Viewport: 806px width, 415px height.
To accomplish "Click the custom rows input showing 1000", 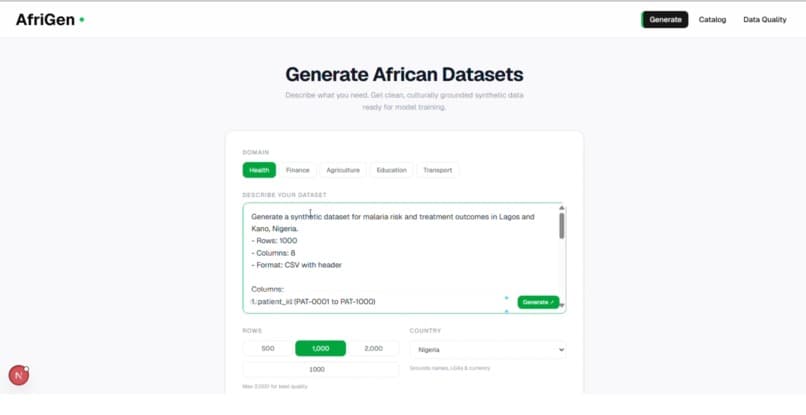I will pos(321,369).
